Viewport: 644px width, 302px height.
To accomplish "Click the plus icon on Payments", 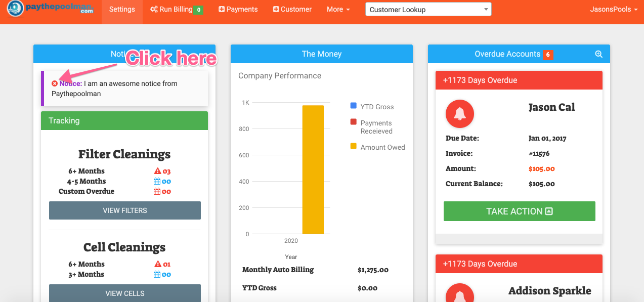I will [x=222, y=9].
